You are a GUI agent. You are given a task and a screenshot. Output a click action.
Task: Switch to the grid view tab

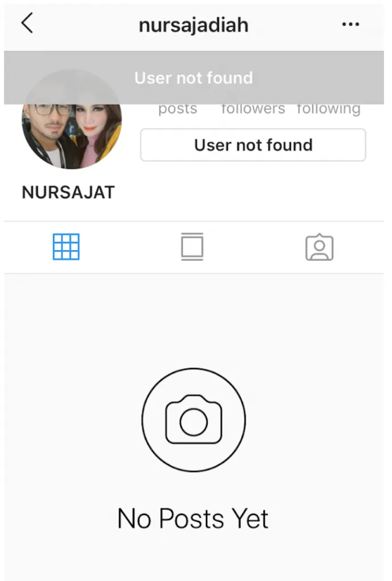point(66,247)
